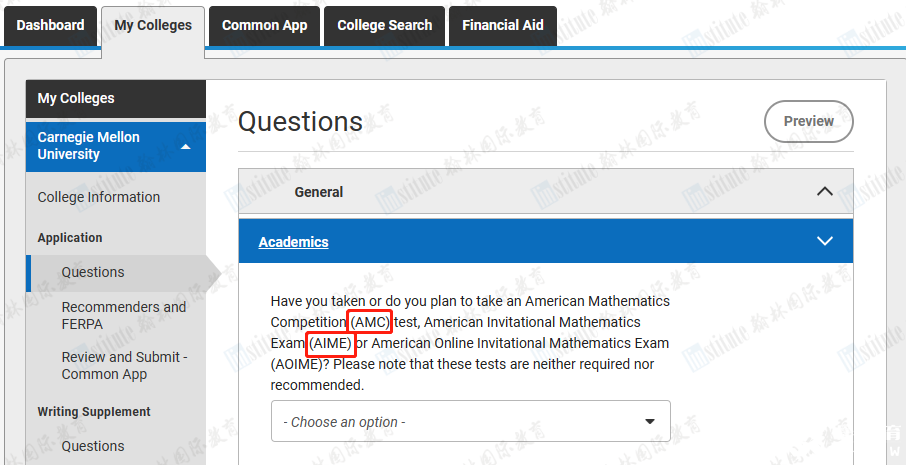The image size is (906, 465).
Task: Open Recommenders and FERPA
Action: [123, 315]
